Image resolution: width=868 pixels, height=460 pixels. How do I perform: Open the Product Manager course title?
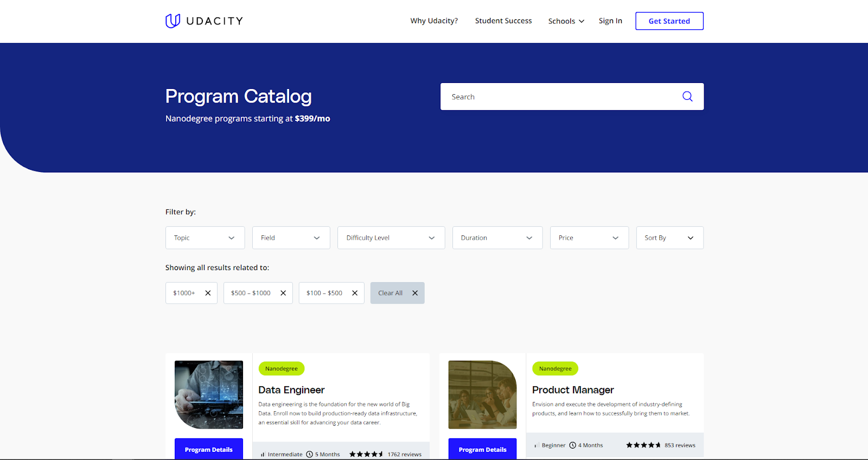[573, 390]
